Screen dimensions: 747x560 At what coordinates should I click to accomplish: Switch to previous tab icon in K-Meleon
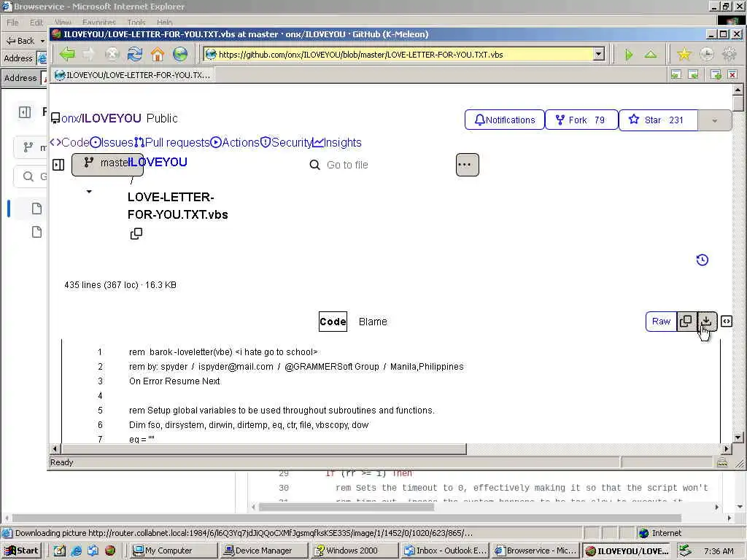tap(676, 75)
